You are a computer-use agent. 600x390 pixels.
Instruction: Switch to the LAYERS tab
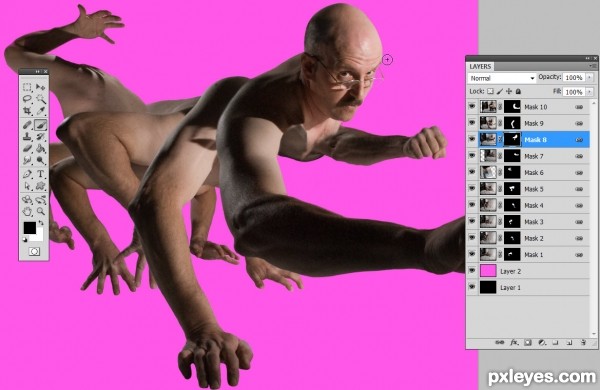480,66
